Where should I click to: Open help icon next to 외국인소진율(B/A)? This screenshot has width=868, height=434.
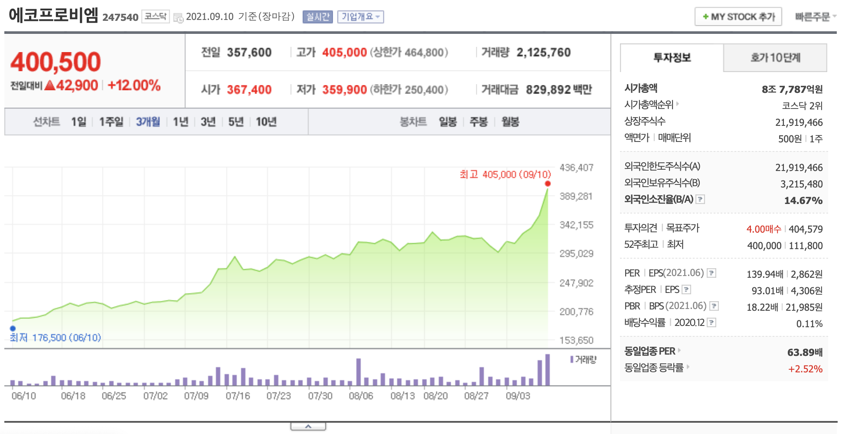tap(700, 199)
